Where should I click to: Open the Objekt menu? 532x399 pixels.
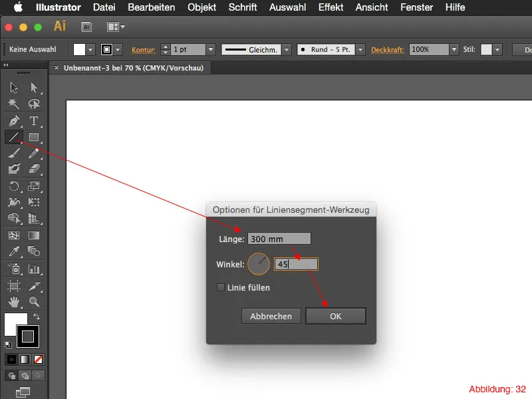pyautogui.click(x=202, y=7)
